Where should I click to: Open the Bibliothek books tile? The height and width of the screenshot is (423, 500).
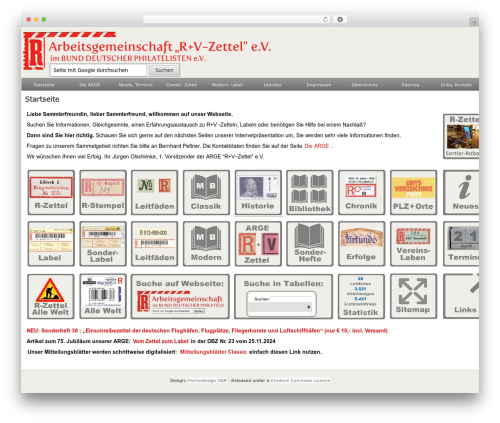pos(310,192)
